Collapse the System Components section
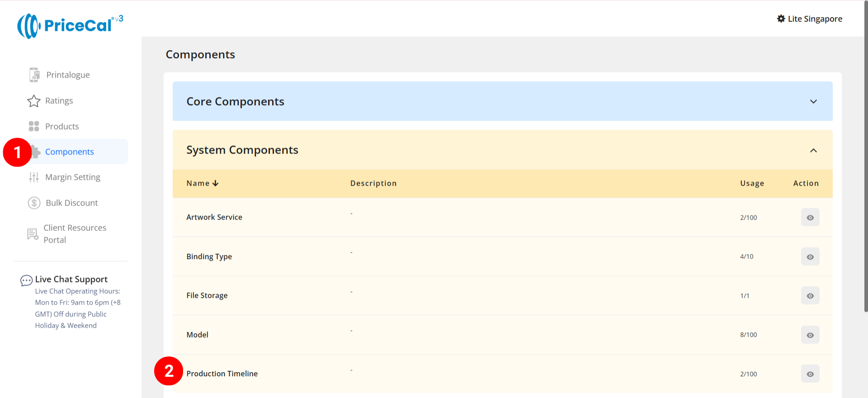 (813, 150)
